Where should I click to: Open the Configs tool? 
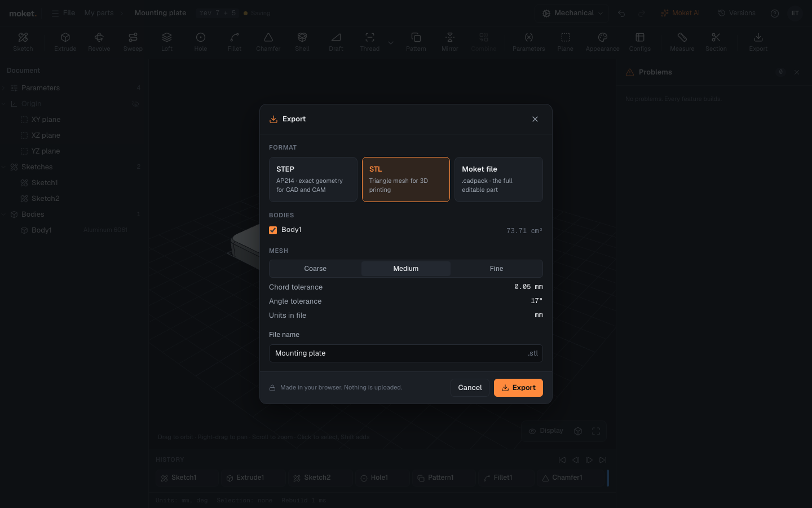tap(640, 42)
